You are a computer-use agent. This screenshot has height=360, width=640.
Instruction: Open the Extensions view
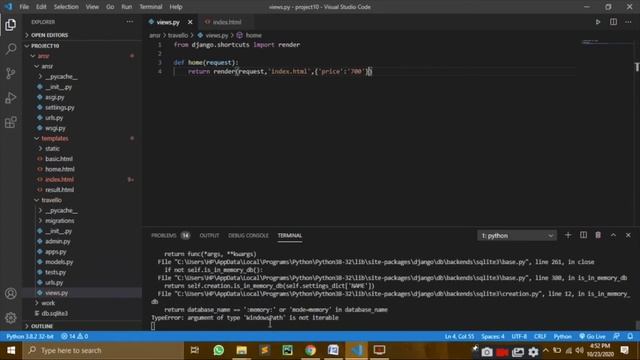coord(11,122)
